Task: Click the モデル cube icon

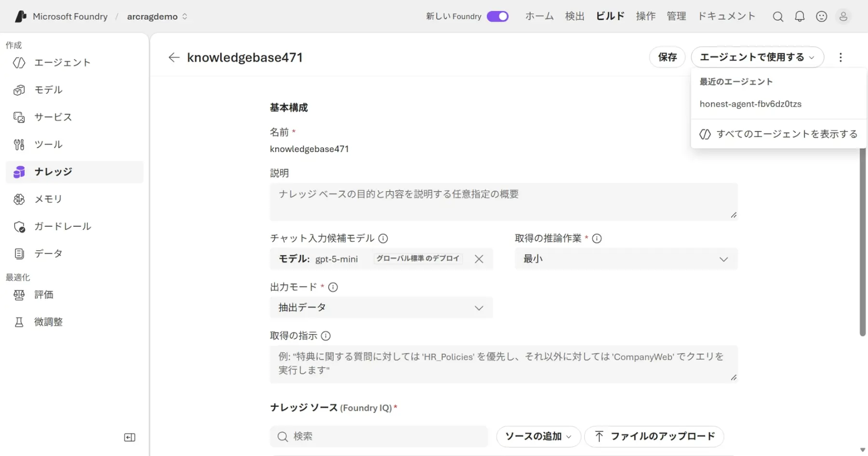Action: click(19, 90)
